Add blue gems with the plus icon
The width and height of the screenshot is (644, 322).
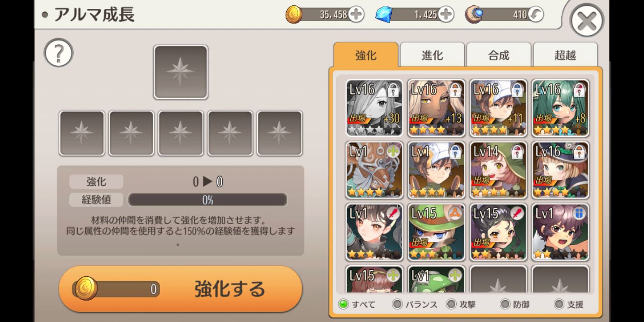click(445, 14)
